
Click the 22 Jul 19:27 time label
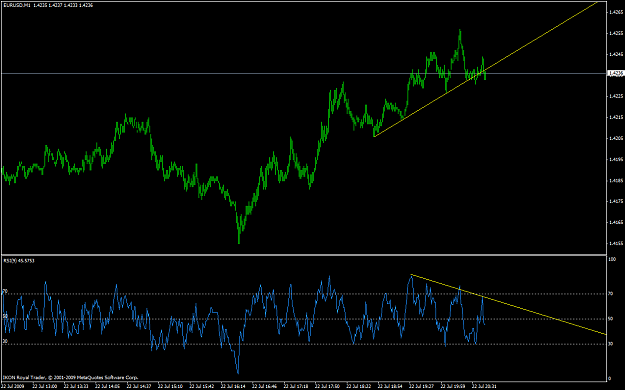[x=423, y=386]
